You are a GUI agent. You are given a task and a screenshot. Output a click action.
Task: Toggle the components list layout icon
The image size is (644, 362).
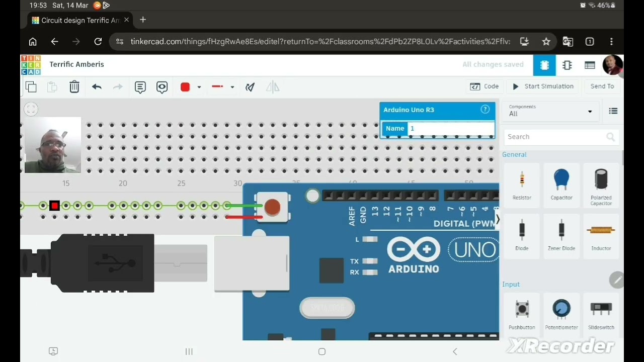tap(613, 111)
